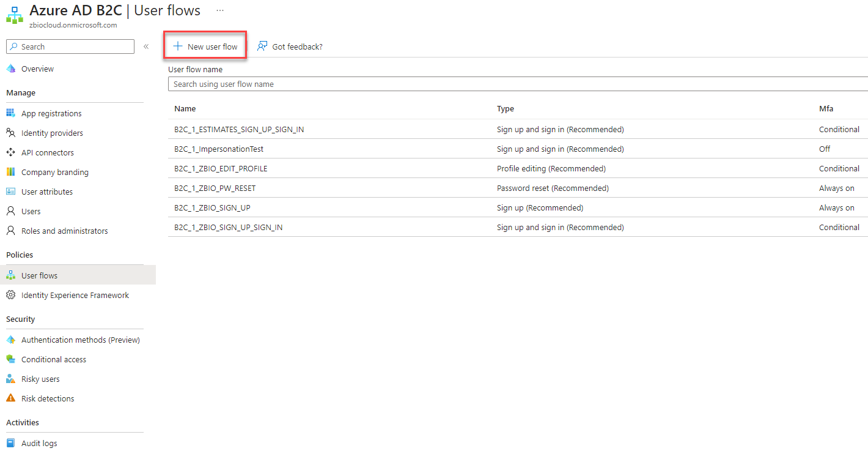Open API connectors settings
868x451 pixels.
48,152
